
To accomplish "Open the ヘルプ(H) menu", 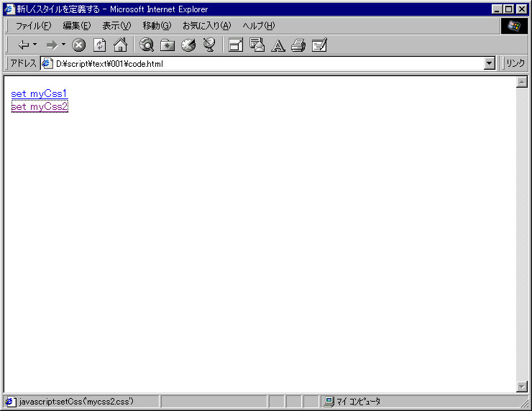I will point(259,26).
